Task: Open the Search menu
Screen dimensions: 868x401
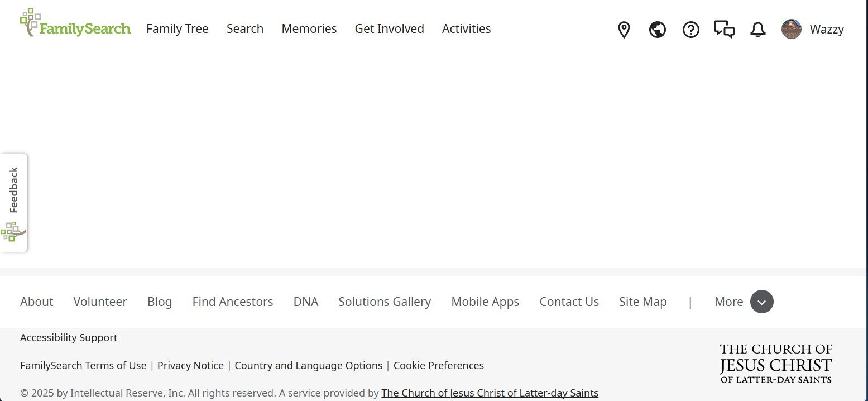Action: pos(244,28)
